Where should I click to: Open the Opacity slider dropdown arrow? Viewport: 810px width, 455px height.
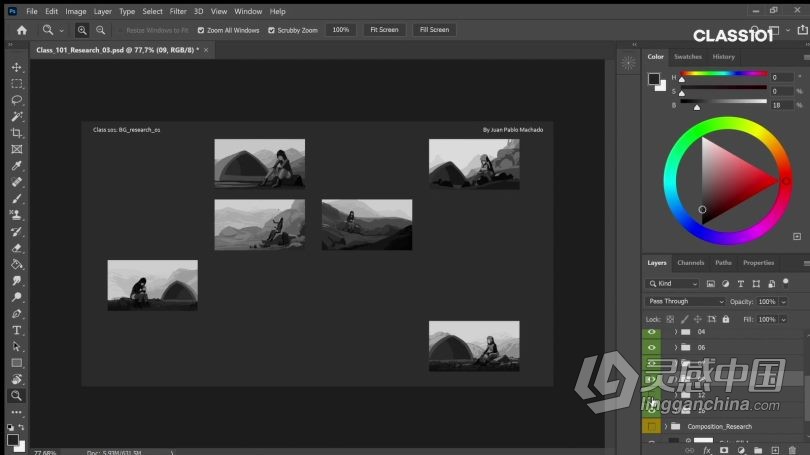point(784,302)
